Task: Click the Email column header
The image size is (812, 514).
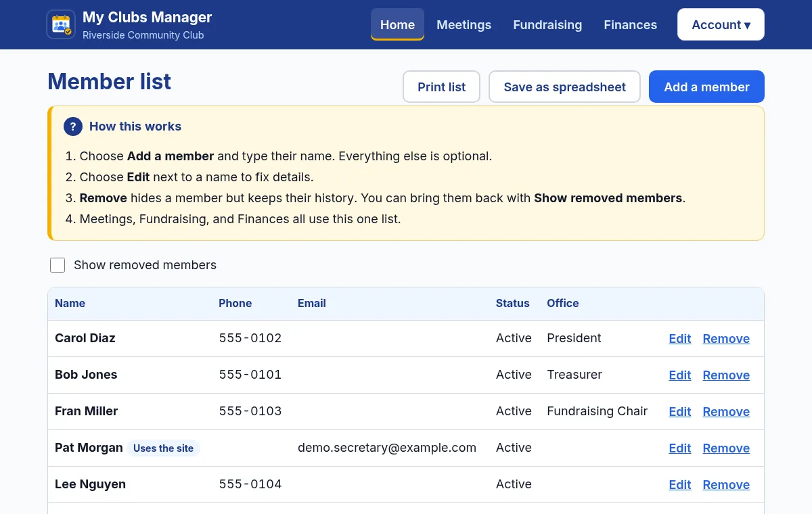Action: [x=311, y=303]
